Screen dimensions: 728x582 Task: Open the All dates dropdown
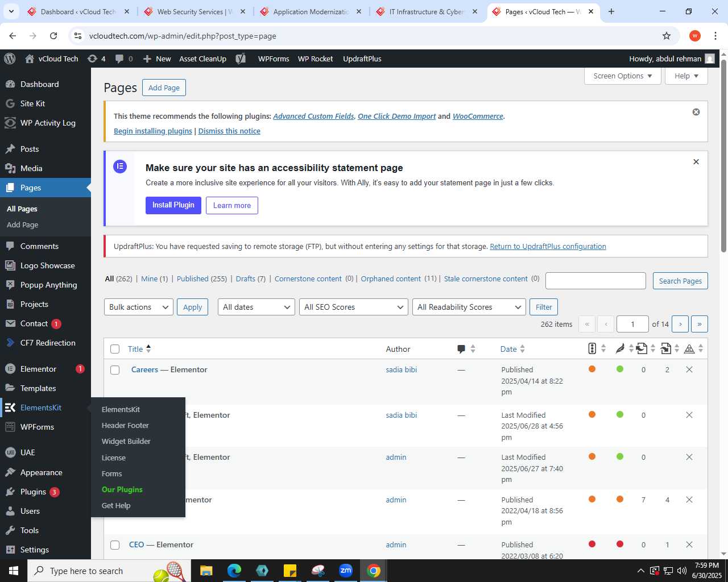pos(257,307)
